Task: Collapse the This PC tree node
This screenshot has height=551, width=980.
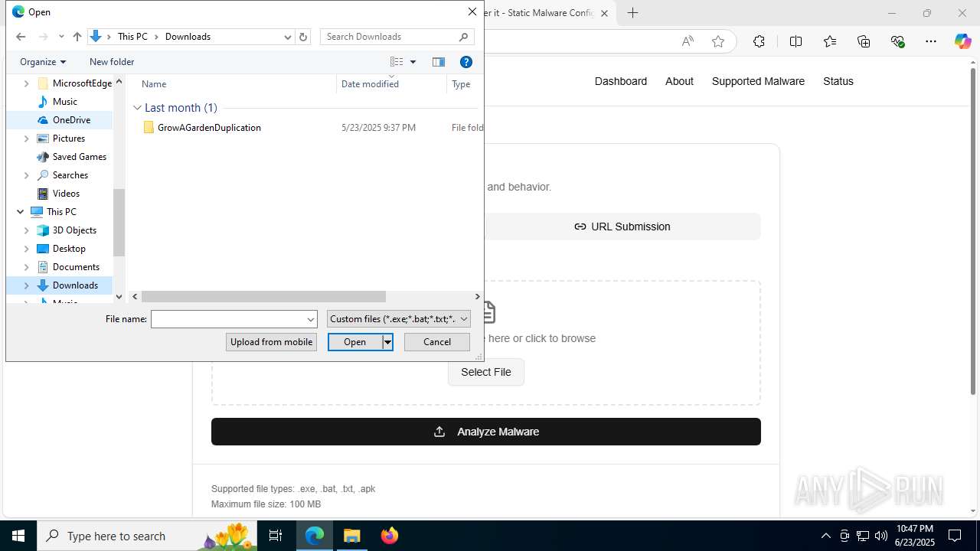Action: point(20,212)
